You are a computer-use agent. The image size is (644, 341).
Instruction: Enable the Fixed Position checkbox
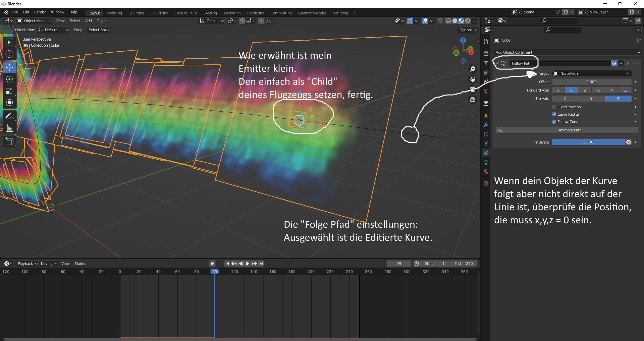[x=554, y=107]
